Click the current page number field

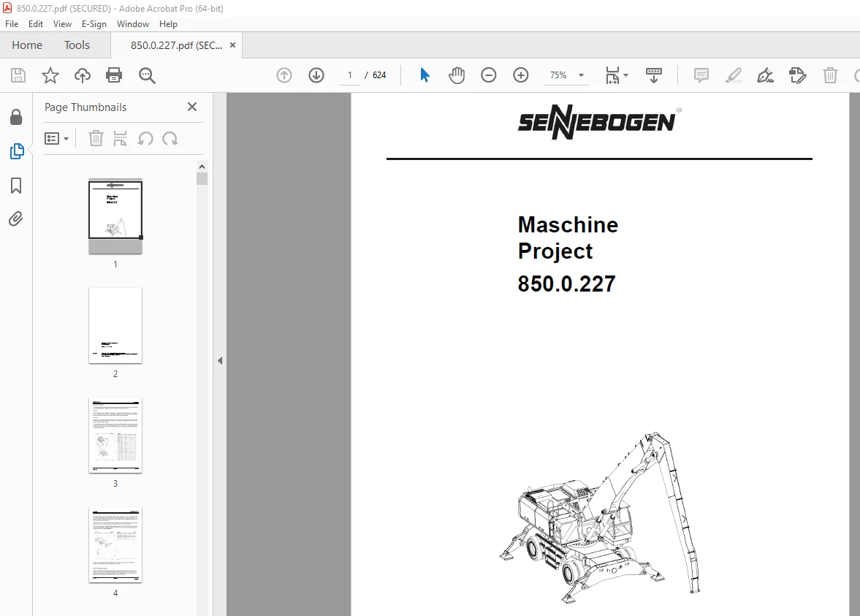point(349,75)
